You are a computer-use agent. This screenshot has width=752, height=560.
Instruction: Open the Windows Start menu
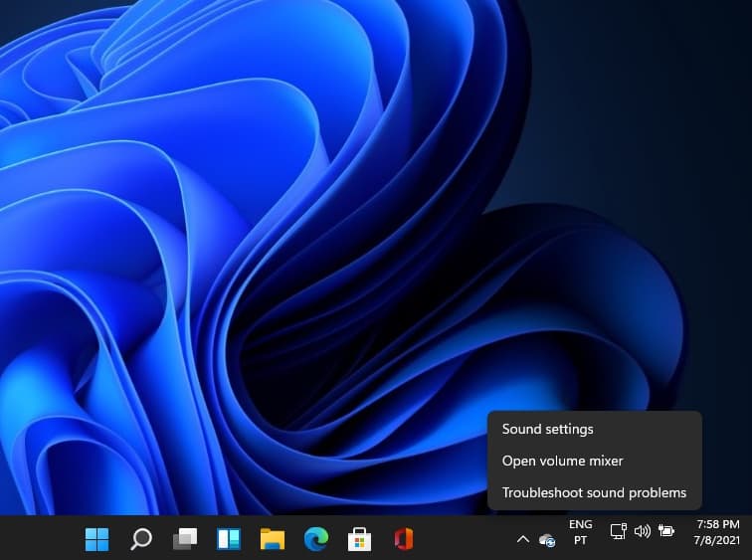pos(96,539)
